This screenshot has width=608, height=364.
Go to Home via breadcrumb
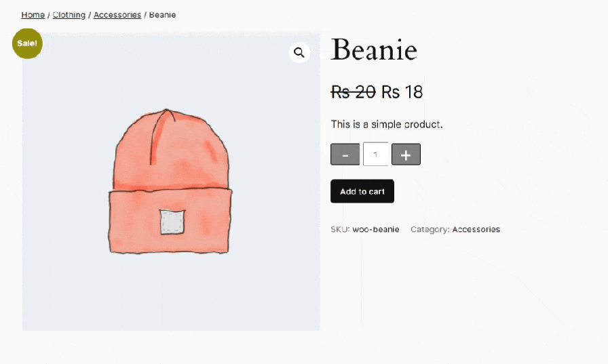(x=33, y=15)
